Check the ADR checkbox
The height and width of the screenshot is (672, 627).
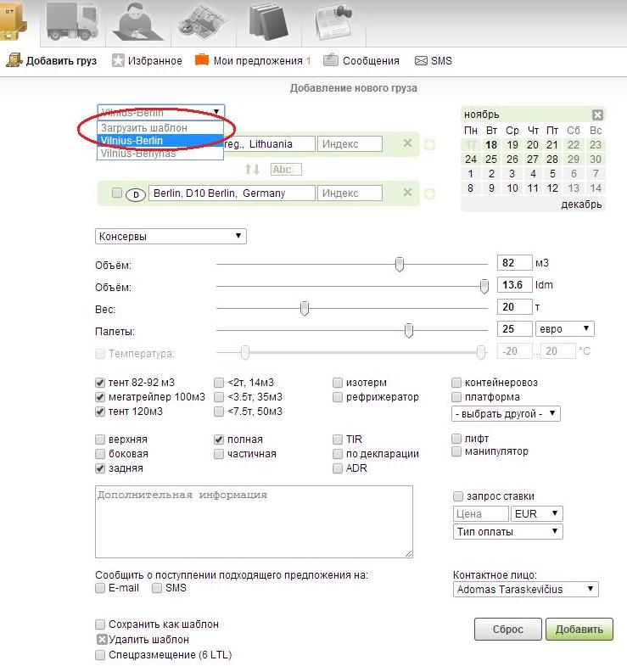[338, 468]
